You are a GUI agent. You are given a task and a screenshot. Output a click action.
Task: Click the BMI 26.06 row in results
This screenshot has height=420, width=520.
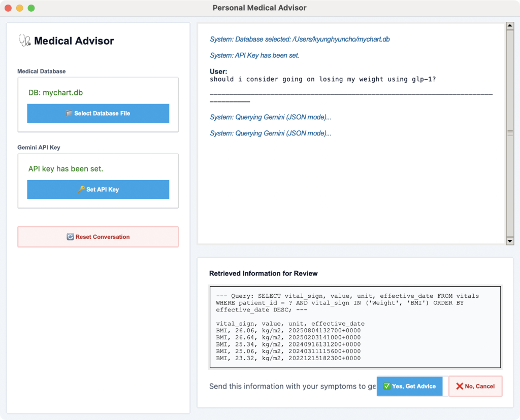click(x=288, y=330)
